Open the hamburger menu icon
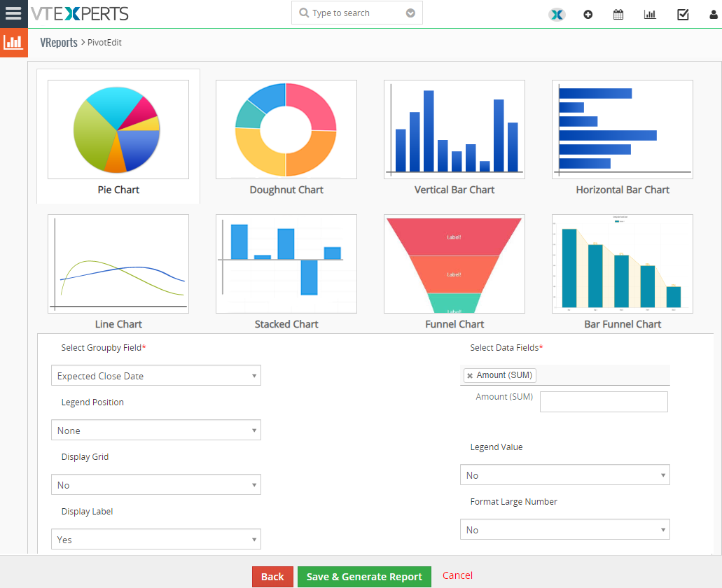This screenshot has width=722, height=588. pos(13,13)
